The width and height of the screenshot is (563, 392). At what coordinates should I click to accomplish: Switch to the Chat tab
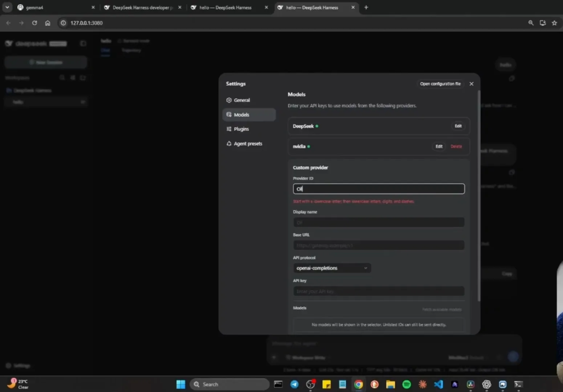105,50
